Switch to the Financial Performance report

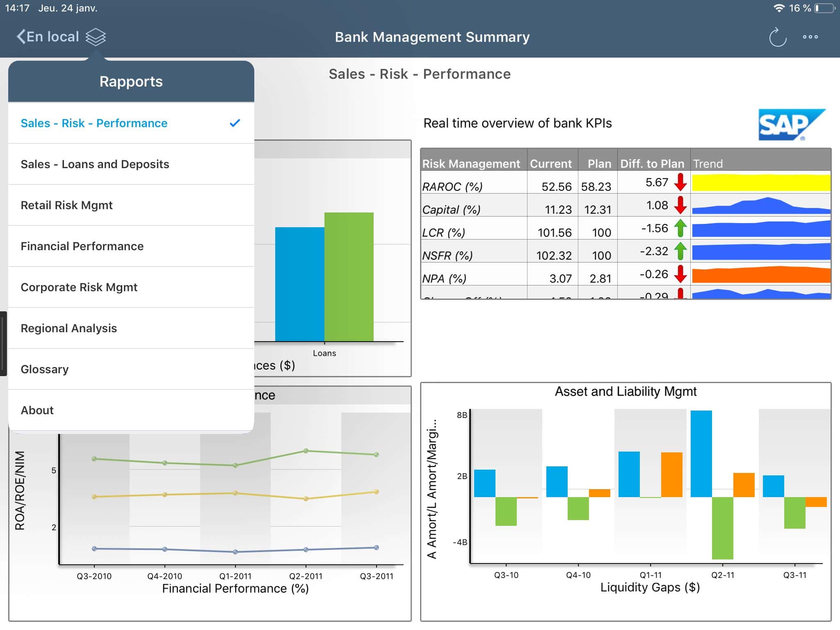coord(82,246)
